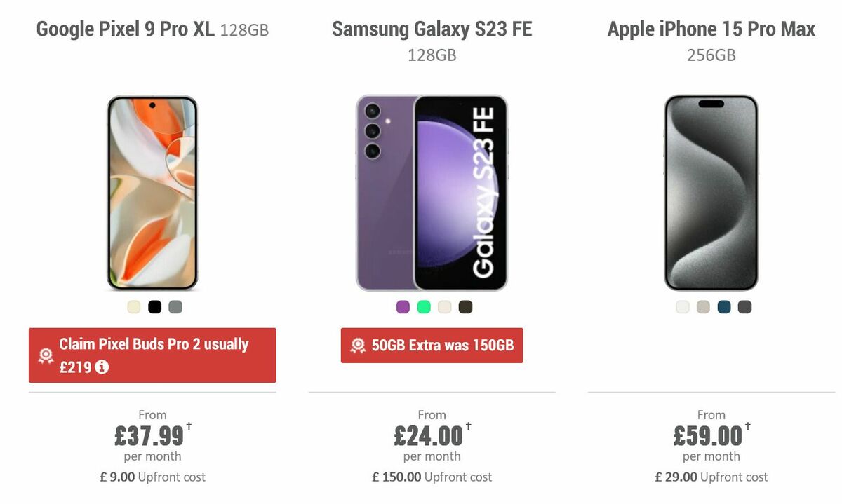Select the green color swatch for Galaxy S23 FE
Image resolution: width=842 pixels, height=504 pixels.
pos(425,306)
